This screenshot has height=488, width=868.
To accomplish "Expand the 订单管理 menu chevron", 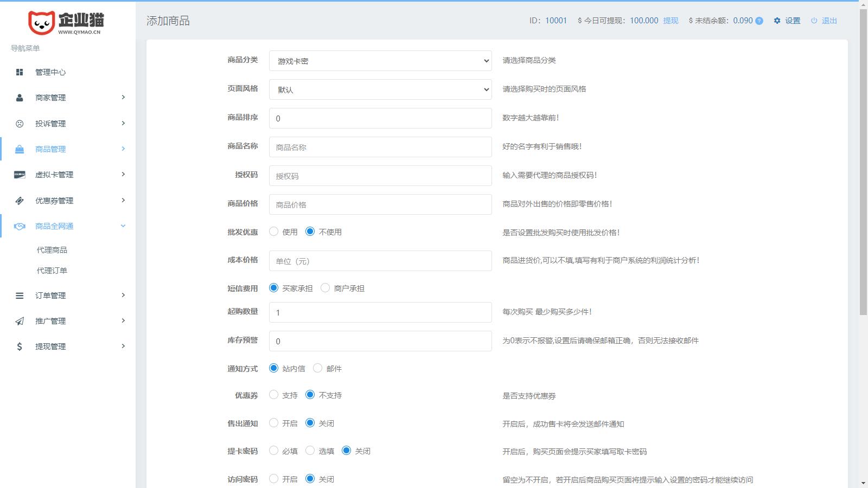I will [123, 295].
